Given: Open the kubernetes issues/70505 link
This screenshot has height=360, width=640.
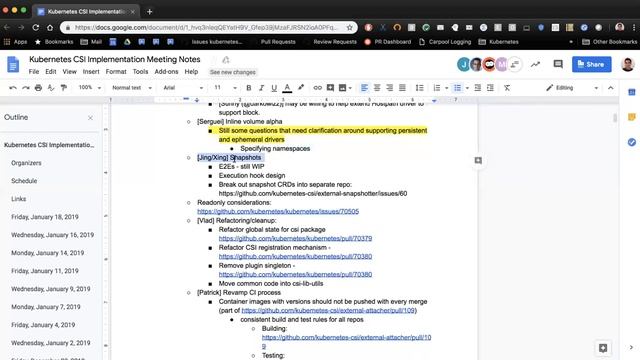Looking at the screenshot, I should coord(278,211).
